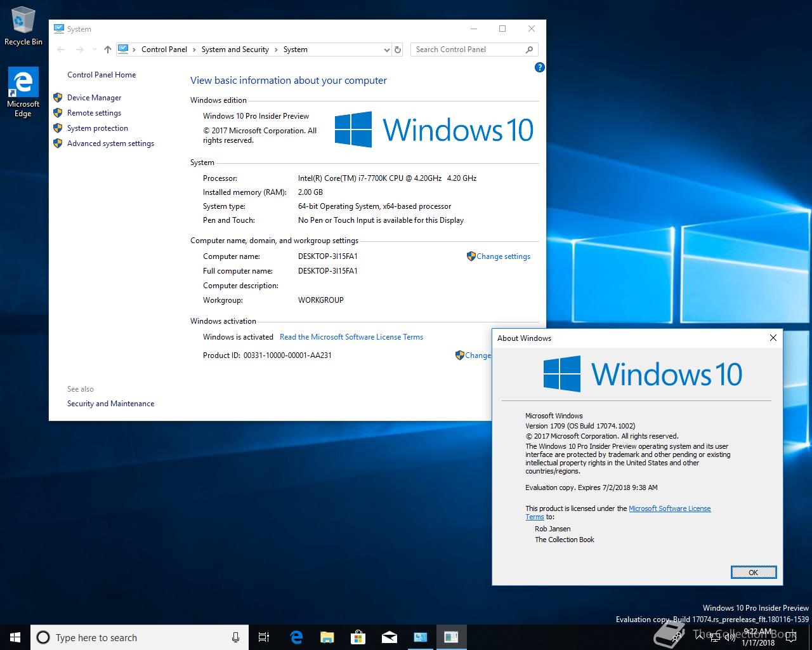812x650 pixels.
Task: Click the shield icon beside System protection
Action: (x=58, y=128)
